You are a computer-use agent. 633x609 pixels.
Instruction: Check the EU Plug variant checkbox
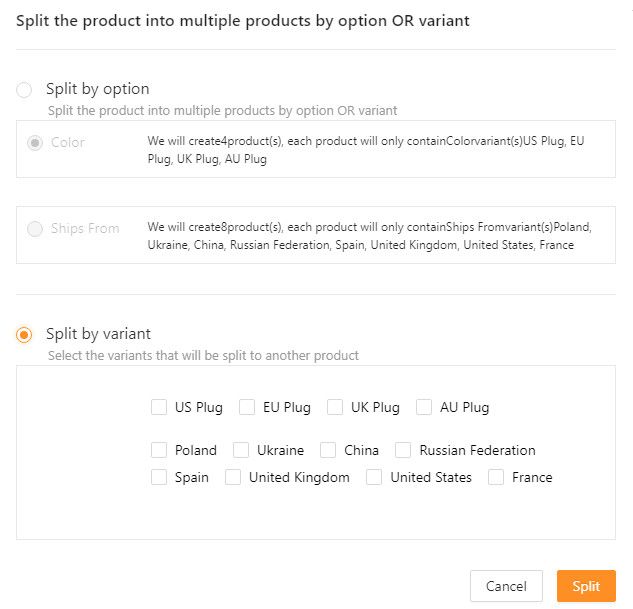click(247, 407)
